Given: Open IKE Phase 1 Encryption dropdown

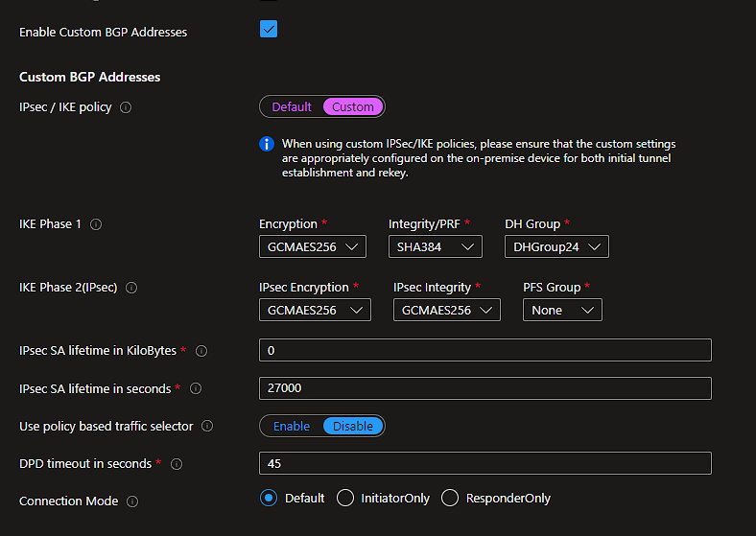Looking at the screenshot, I should [x=313, y=247].
